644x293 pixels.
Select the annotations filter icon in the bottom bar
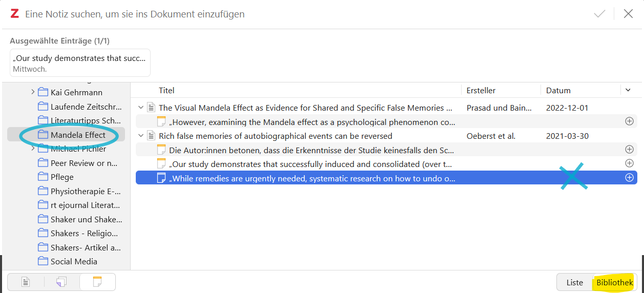(61, 282)
